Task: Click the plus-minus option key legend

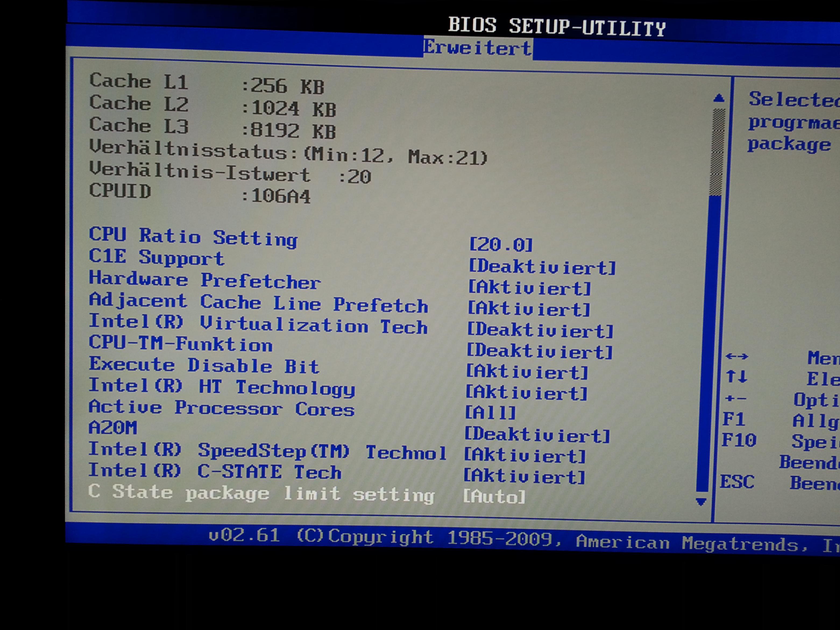Action: pyautogui.click(x=736, y=398)
